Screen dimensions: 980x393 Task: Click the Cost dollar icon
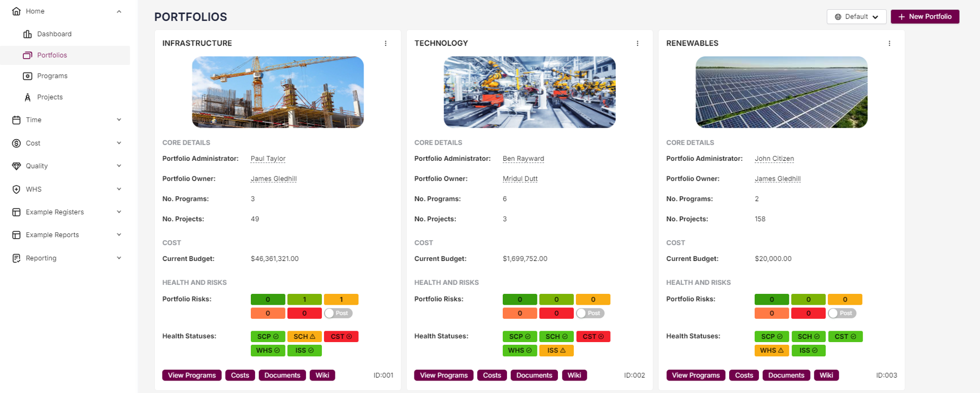click(16, 143)
